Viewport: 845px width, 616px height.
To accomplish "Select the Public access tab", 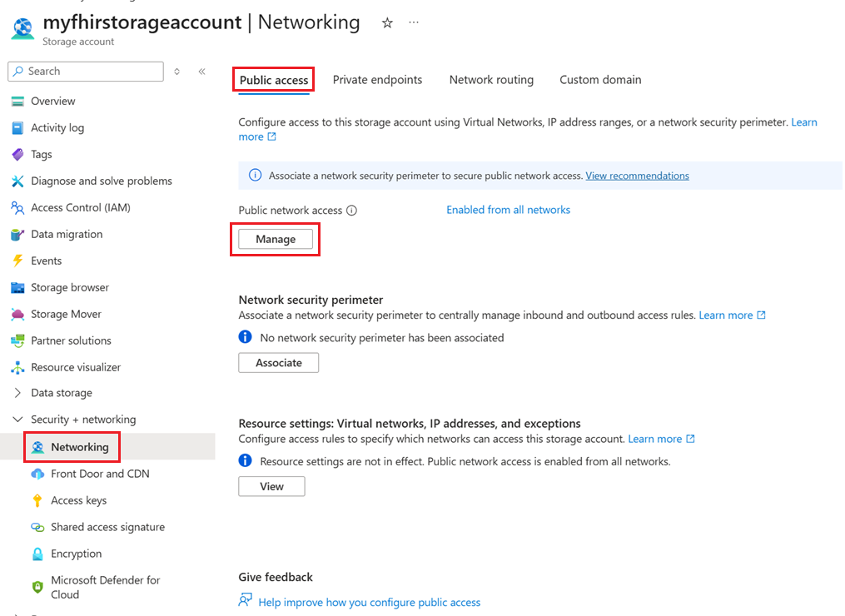I will click(x=274, y=80).
